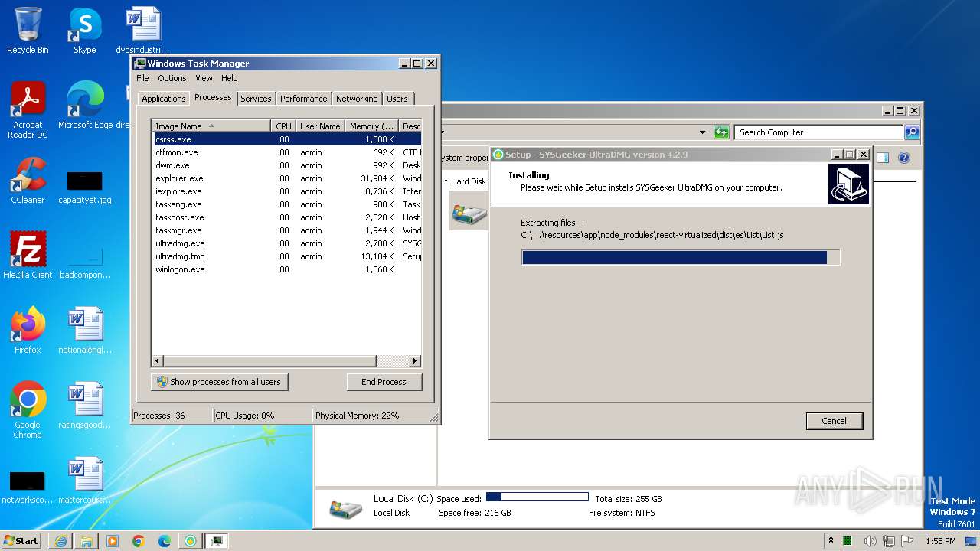Viewport: 980px width, 551px height.
Task: Select the ctfmon.exe process row
Action: coord(286,152)
